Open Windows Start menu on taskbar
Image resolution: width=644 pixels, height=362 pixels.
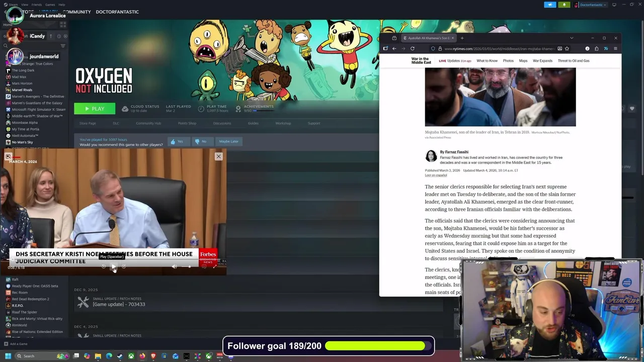8,356
